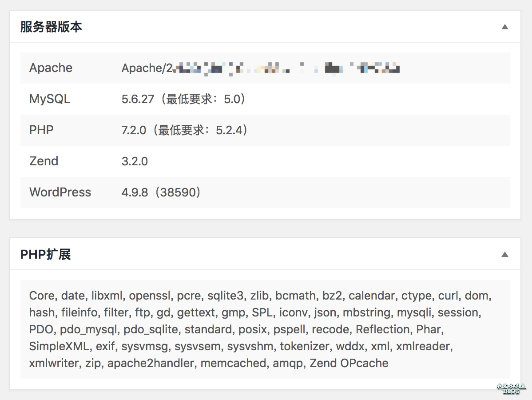Image resolution: width=532 pixels, height=400 pixels.
Task: Select the 服务器版本 panel header
Action: pos(52,26)
